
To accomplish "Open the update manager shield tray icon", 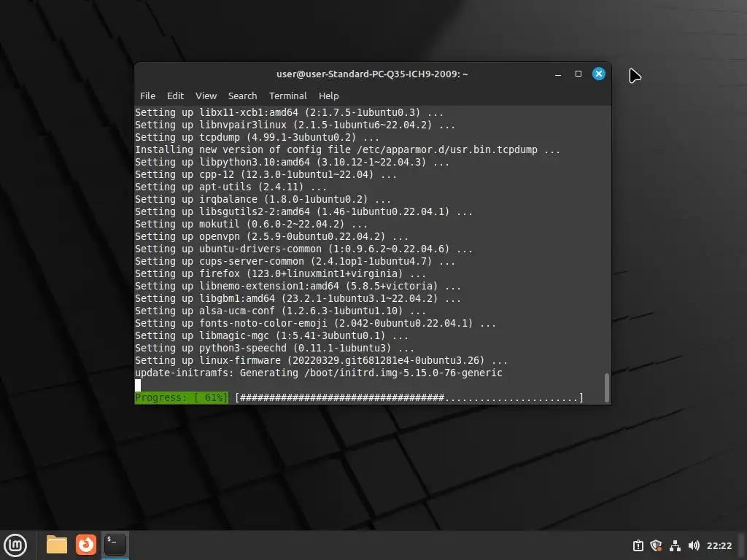I will 656,545.
